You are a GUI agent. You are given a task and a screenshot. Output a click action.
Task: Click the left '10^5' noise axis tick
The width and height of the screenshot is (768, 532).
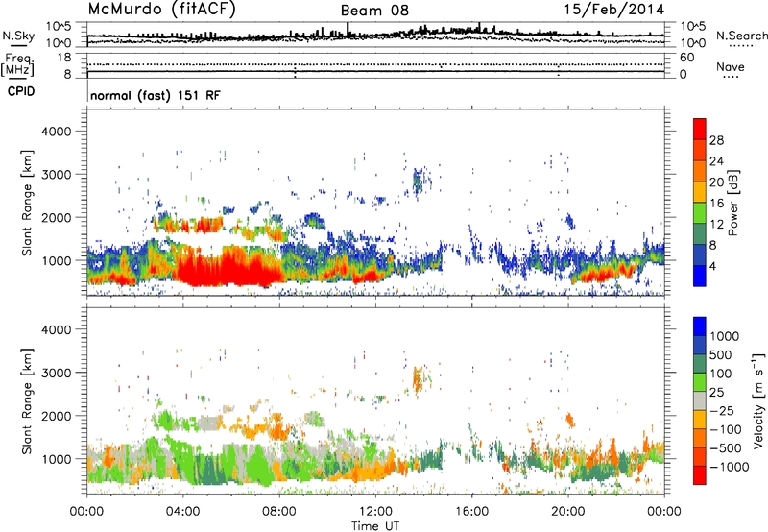point(59,27)
